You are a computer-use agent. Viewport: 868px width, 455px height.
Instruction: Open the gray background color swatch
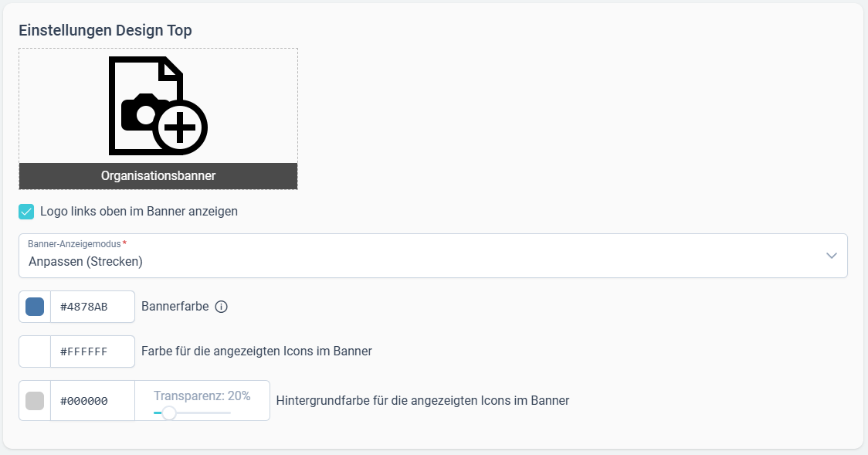[35, 401]
